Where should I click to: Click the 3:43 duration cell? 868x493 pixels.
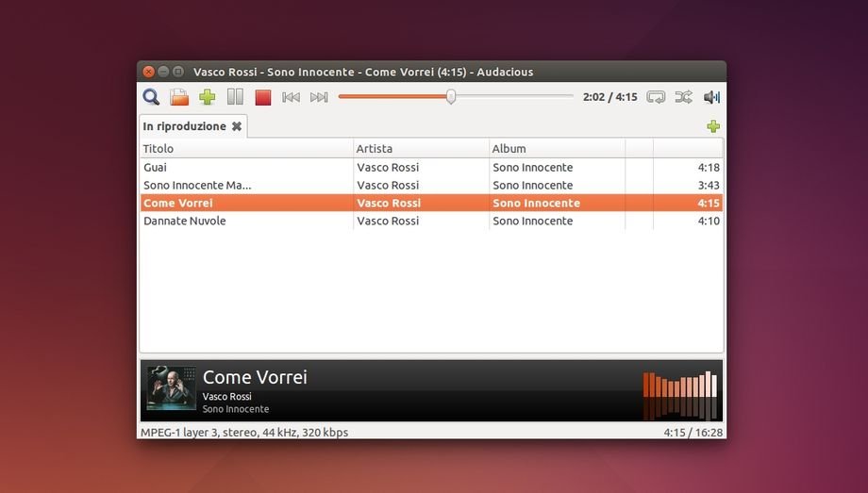pyautogui.click(x=709, y=186)
